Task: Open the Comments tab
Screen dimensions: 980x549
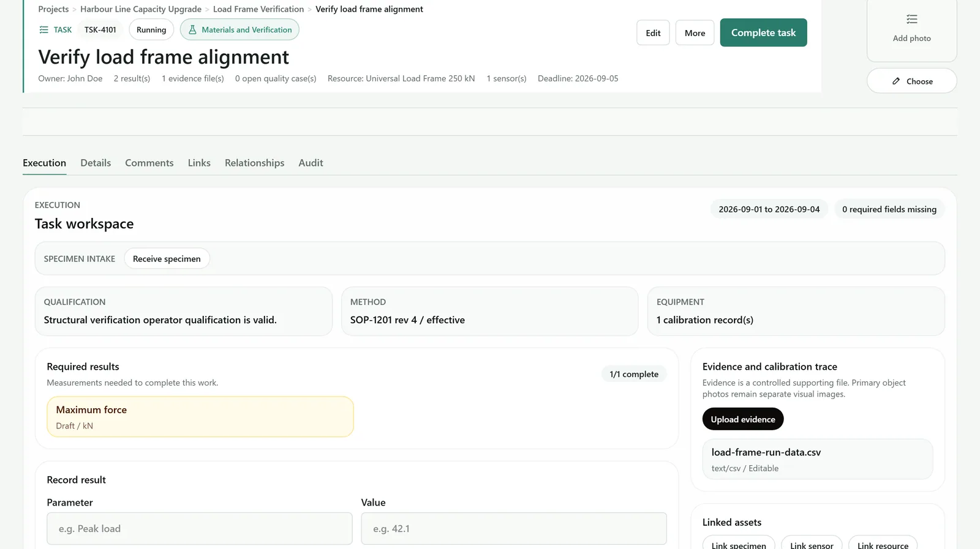Action: pyautogui.click(x=149, y=163)
